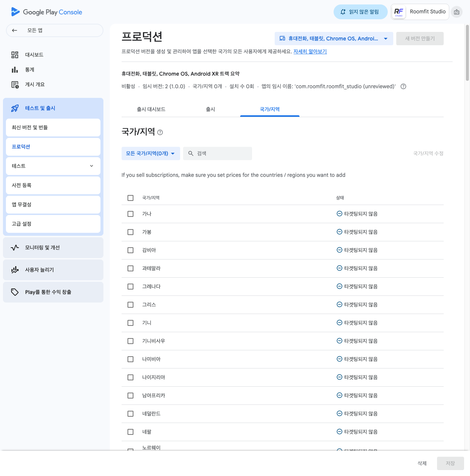This screenshot has width=470, height=476.
Task: Click the Google Play Console logo
Action: point(47,12)
